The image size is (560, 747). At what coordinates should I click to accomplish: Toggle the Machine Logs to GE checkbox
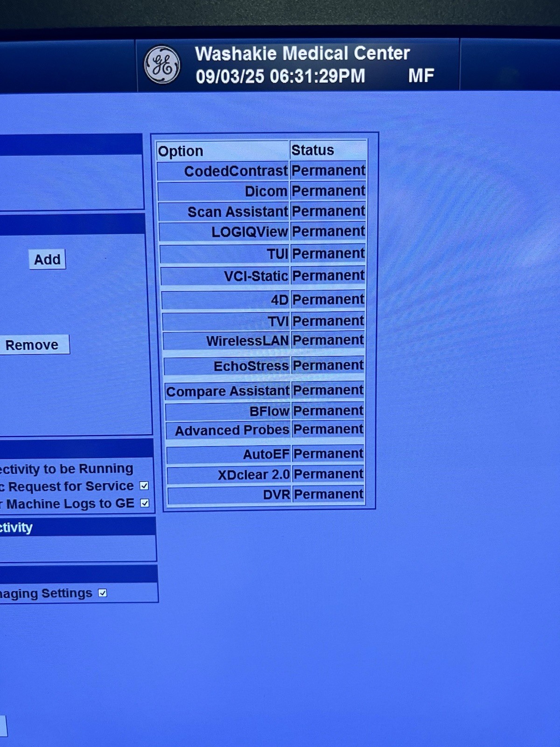click(x=145, y=503)
